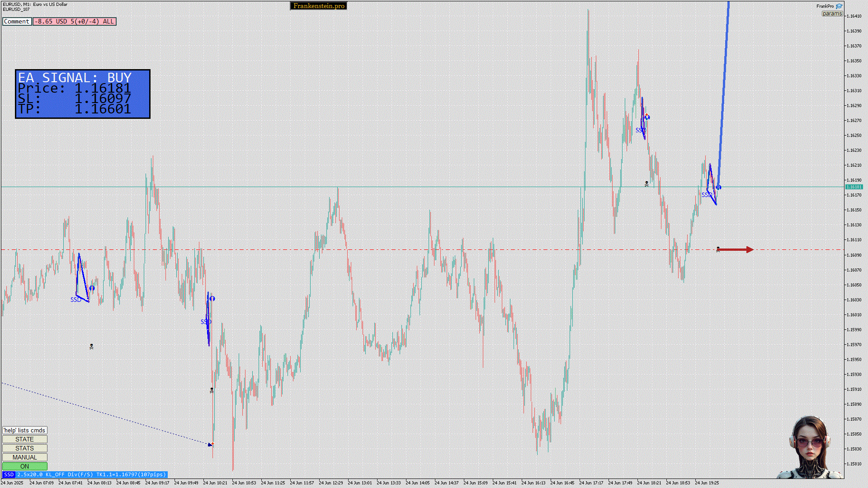Click the 'help' lists cmds input field

[x=24, y=430]
